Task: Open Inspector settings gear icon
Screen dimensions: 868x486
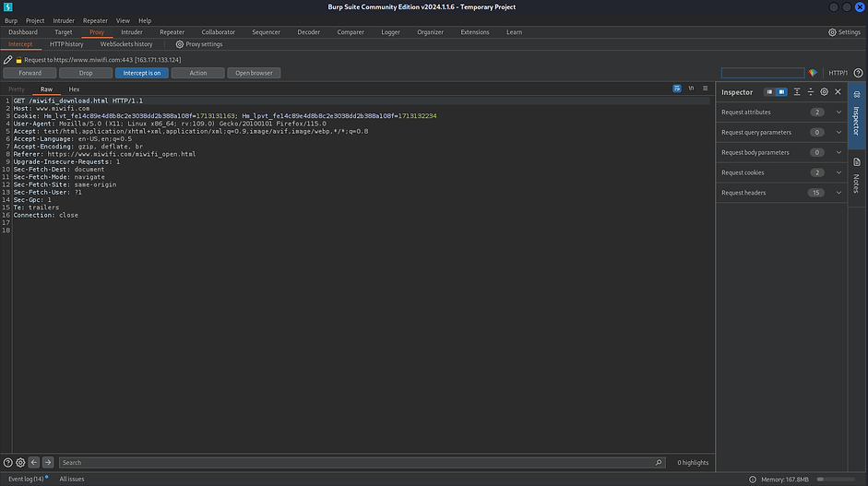Action: click(825, 92)
